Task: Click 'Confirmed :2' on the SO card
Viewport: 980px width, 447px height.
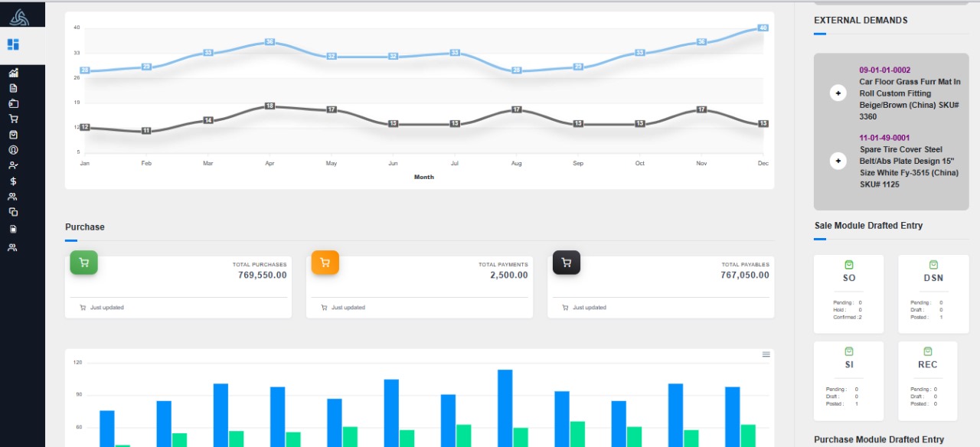Action: (848, 317)
